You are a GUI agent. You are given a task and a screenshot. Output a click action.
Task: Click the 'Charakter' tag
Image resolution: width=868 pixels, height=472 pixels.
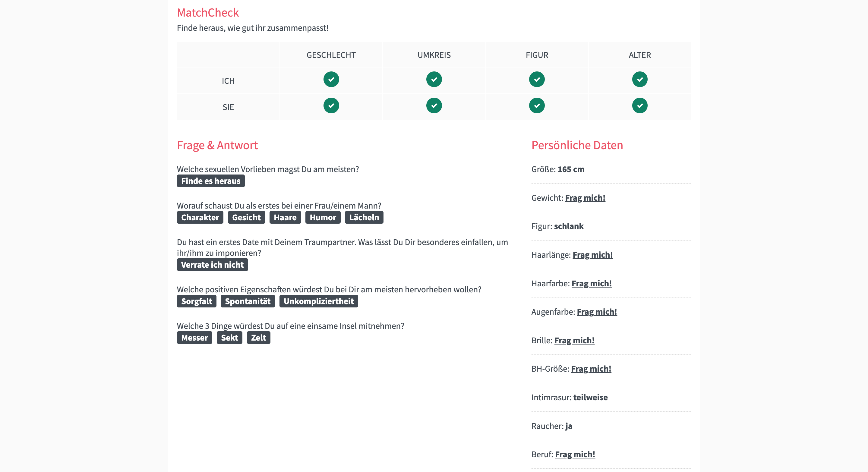(200, 217)
